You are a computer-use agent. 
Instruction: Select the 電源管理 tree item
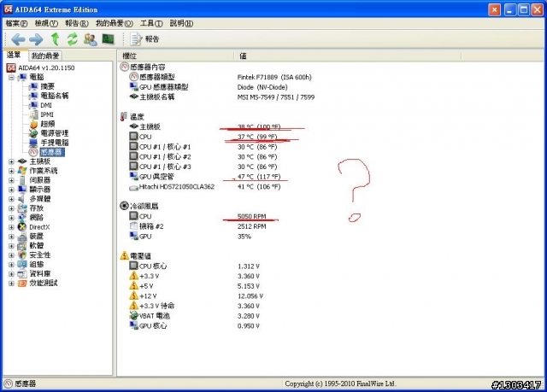coord(55,133)
